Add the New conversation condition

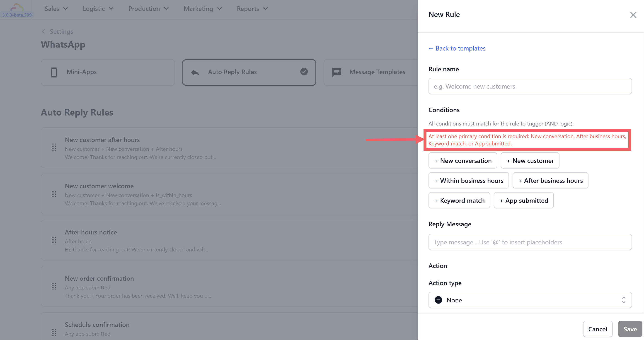click(x=462, y=161)
